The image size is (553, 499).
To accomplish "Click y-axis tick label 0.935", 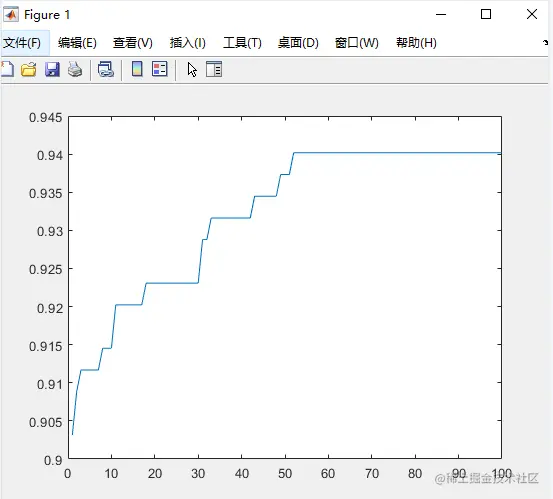I will pos(45,193).
